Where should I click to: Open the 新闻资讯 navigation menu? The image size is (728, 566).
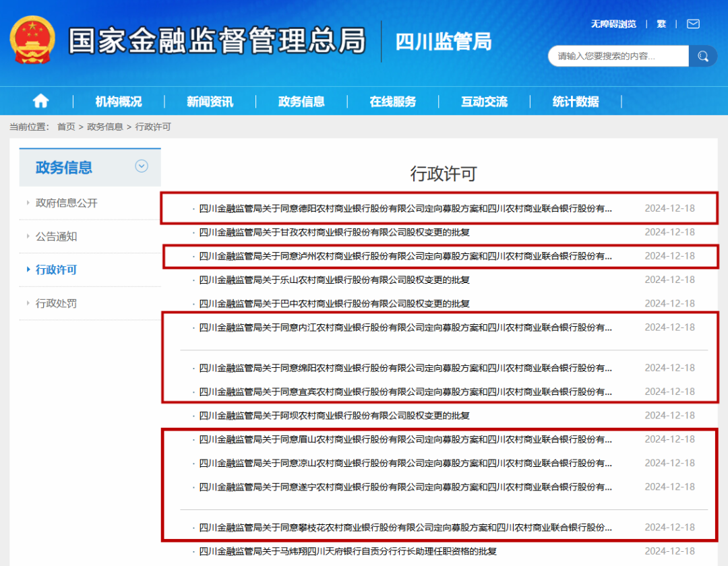(x=210, y=101)
